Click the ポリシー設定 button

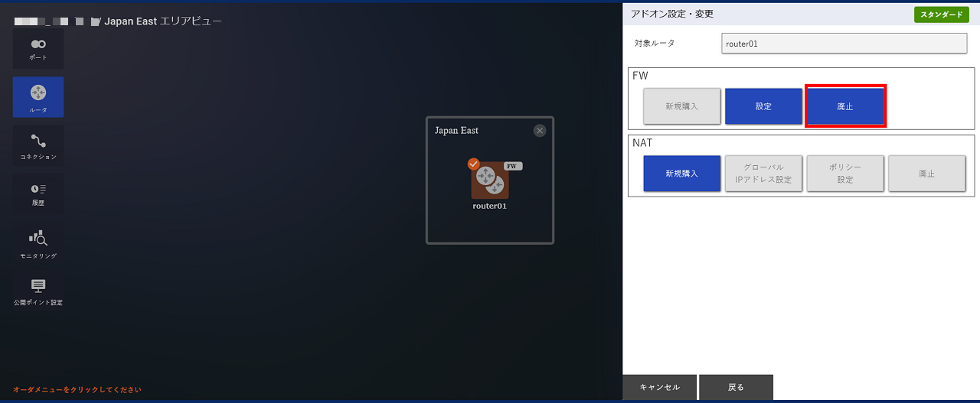click(x=845, y=174)
